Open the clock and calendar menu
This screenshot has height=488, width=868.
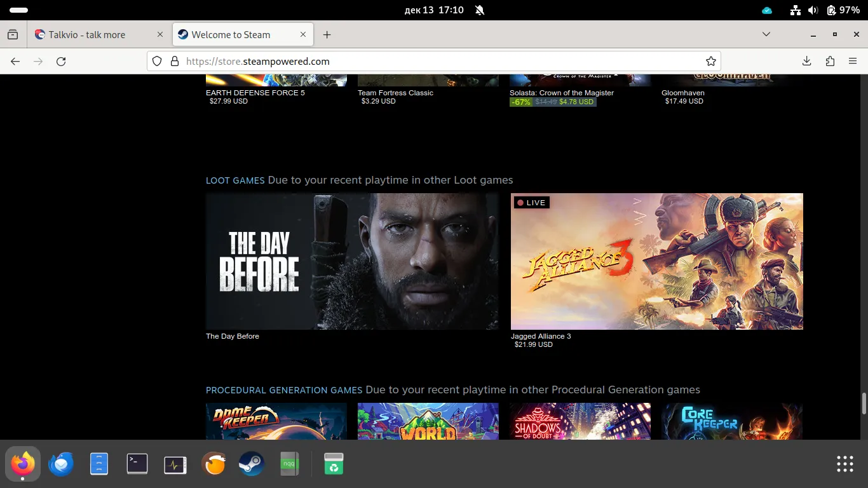coord(434,10)
